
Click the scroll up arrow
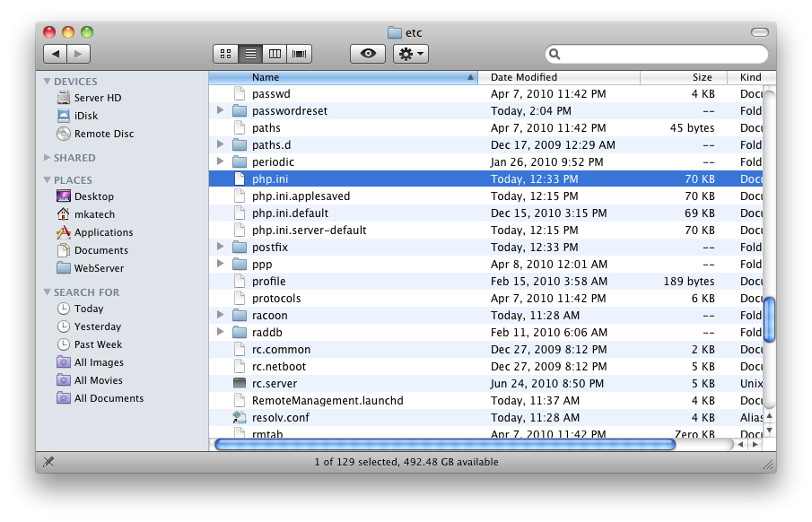click(x=770, y=416)
